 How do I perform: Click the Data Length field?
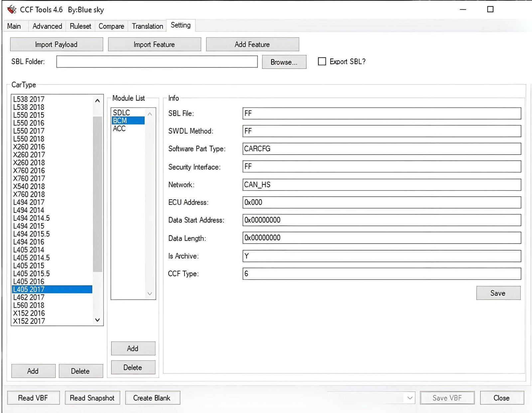point(382,238)
